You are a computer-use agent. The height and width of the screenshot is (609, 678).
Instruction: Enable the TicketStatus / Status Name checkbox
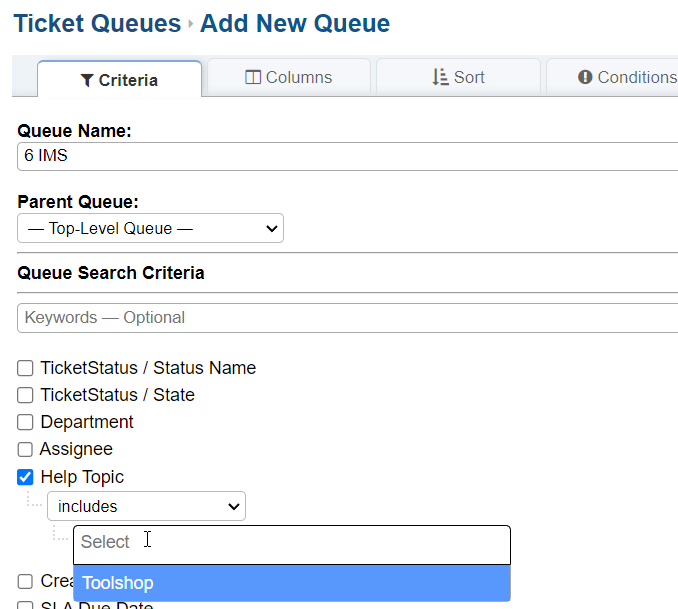tap(26, 368)
